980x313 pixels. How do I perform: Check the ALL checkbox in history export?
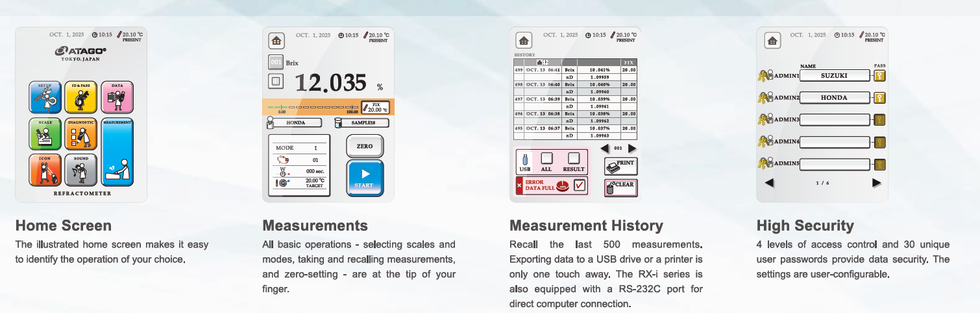point(546,158)
